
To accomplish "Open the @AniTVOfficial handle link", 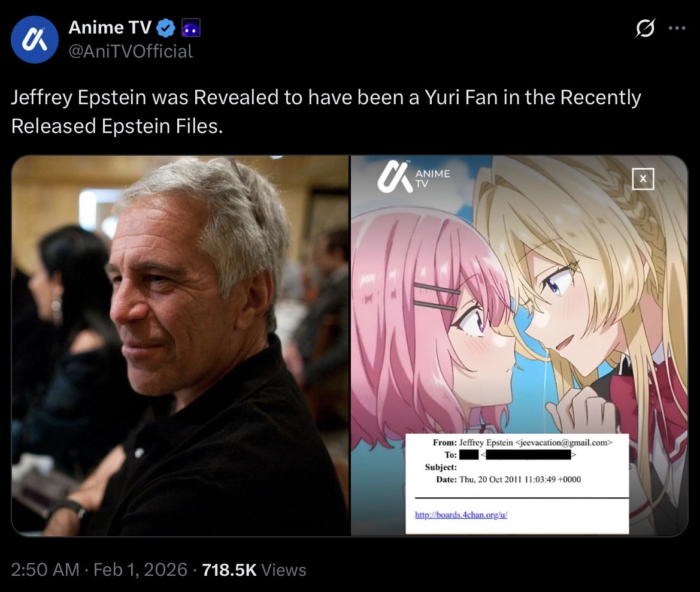I will [131, 52].
